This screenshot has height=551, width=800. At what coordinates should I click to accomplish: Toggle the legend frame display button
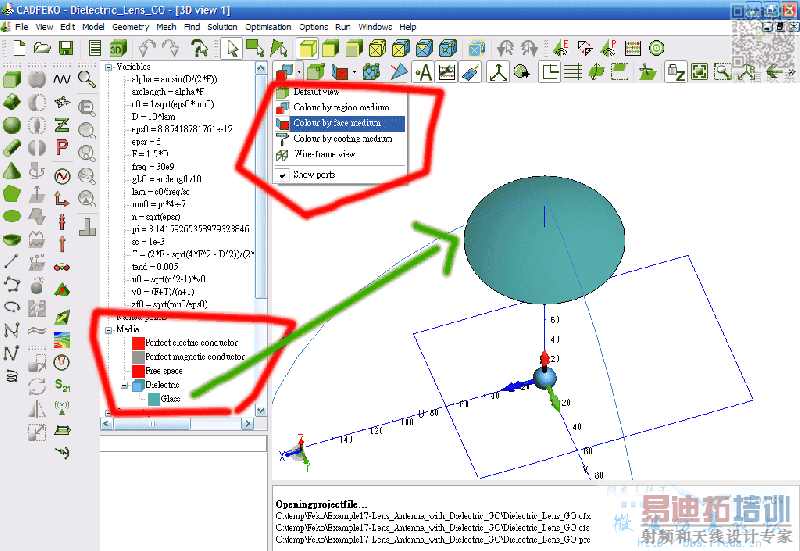(x=549, y=72)
